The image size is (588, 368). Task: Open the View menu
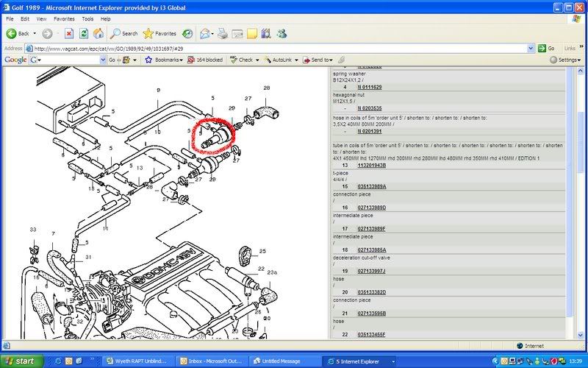(x=41, y=19)
